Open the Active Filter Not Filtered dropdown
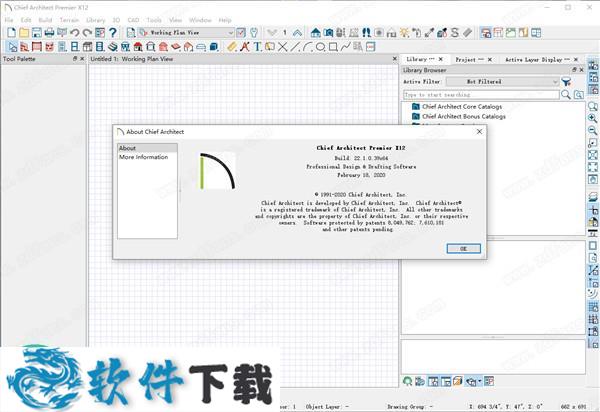 [x=502, y=81]
